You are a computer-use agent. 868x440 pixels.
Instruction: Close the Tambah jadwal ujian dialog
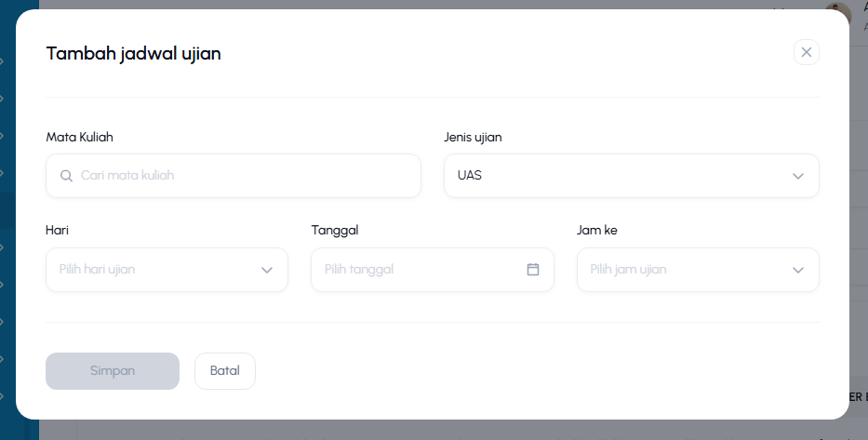[x=806, y=52]
